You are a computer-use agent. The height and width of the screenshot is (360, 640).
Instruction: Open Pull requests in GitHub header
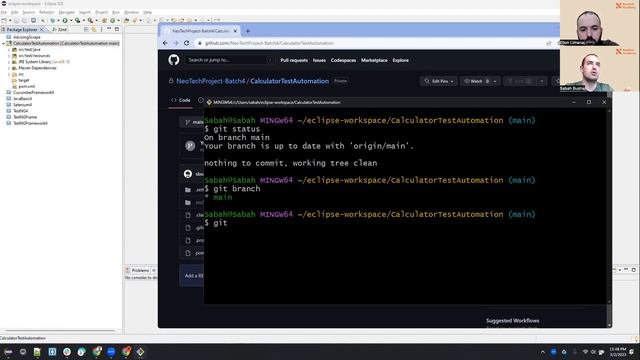294,60
